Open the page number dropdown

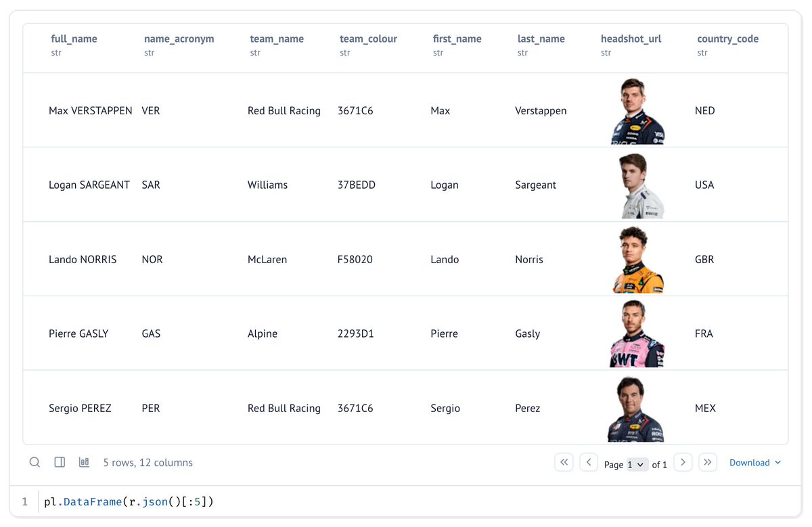(x=637, y=464)
